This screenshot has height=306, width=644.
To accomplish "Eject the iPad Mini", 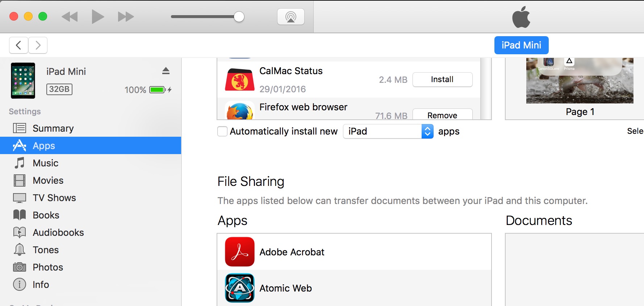I will click(166, 71).
